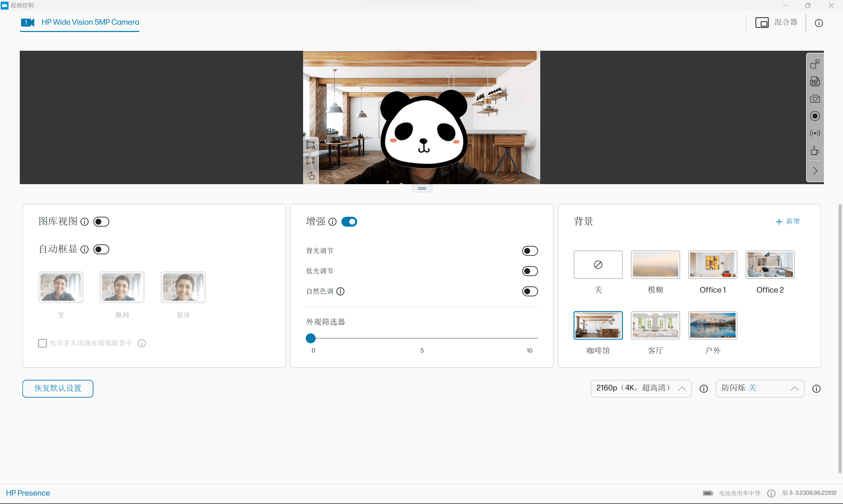This screenshot has width=843, height=504.
Task: Select the Office 1 background
Action: pos(713,265)
